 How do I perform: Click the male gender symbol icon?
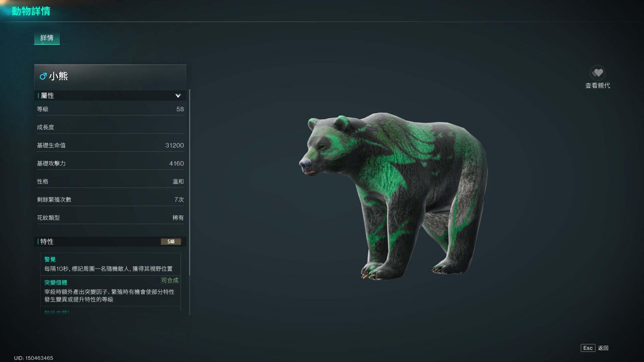(43, 76)
